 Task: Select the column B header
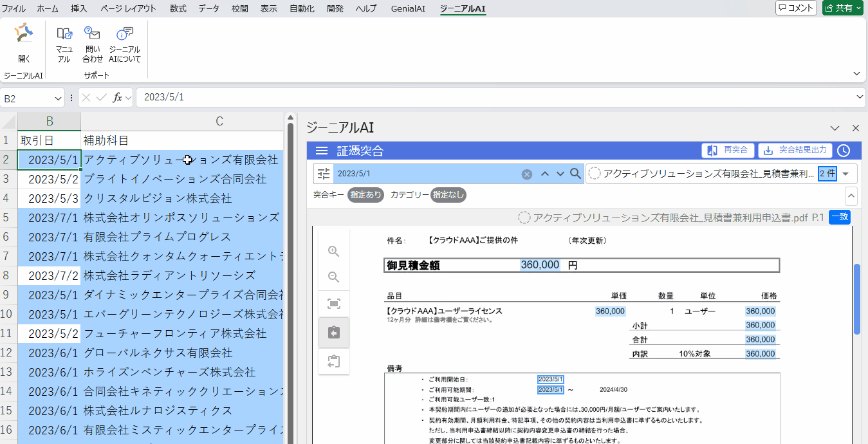pyautogui.click(x=49, y=121)
